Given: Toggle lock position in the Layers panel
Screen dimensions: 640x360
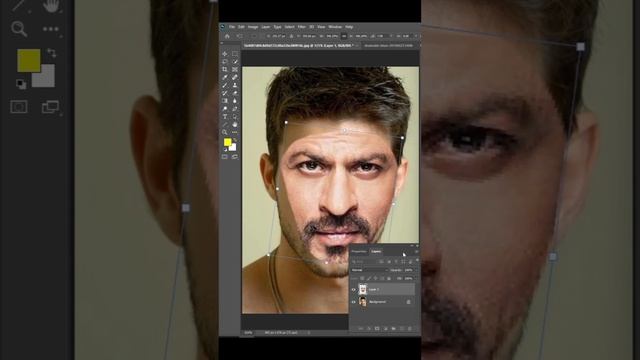Looking at the screenshot, I should coord(376,278).
